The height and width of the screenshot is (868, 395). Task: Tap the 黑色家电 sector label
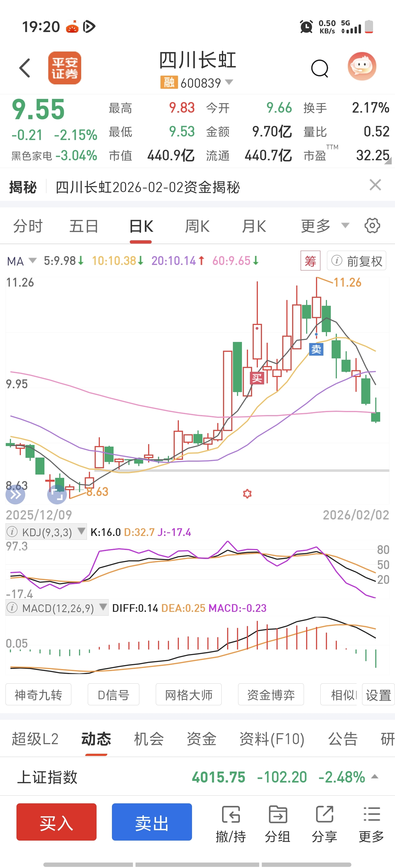pos(32,156)
